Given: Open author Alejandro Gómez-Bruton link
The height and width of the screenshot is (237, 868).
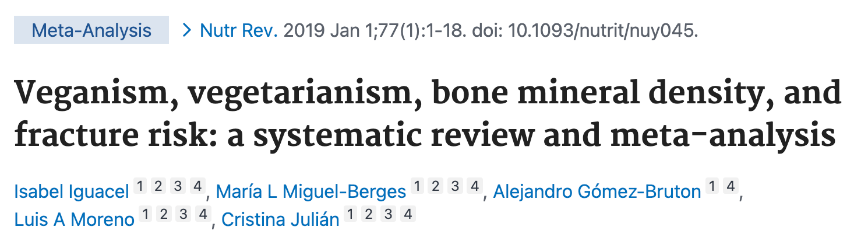Looking at the screenshot, I should coord(597,191).
